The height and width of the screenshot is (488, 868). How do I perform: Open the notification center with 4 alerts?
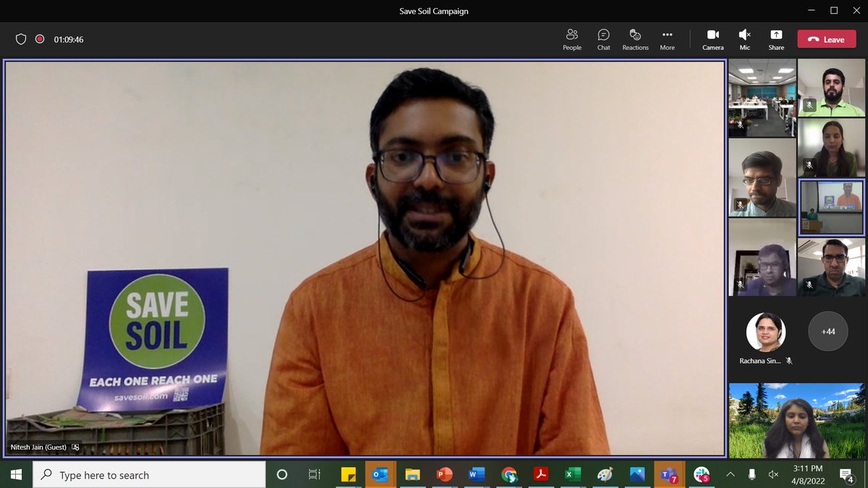pos(846,474)
